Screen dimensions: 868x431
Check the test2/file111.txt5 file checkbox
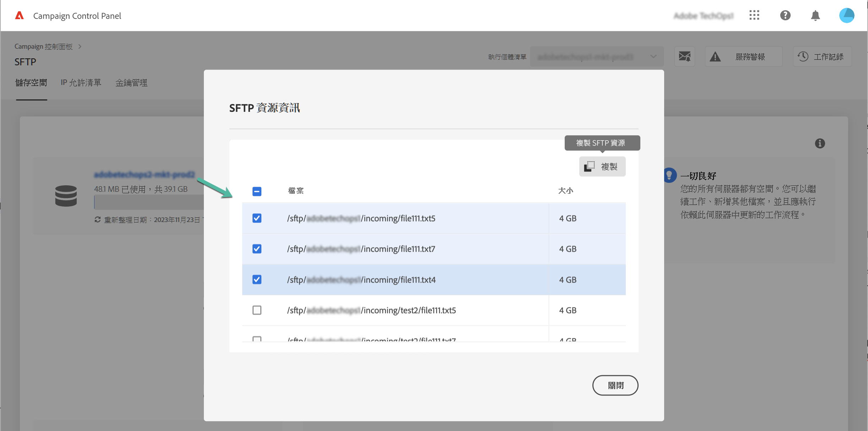pyautogui.click(x=257, y=310)
